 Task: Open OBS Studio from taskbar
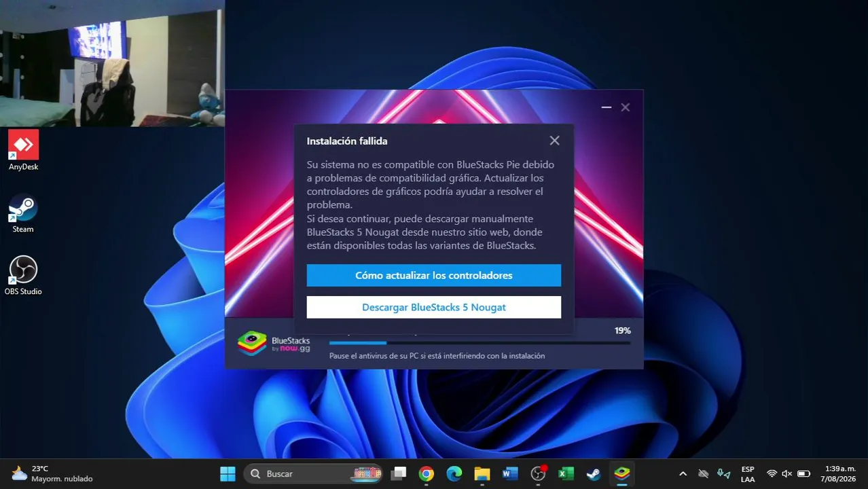pyautogui.click(x=539, y=473)
